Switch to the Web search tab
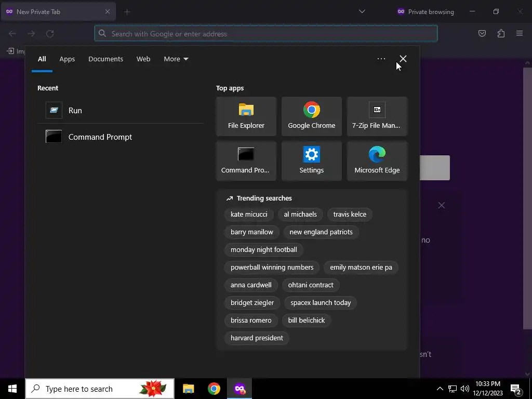The height and width of the screenshot is (399, 532). pos(143,59)
